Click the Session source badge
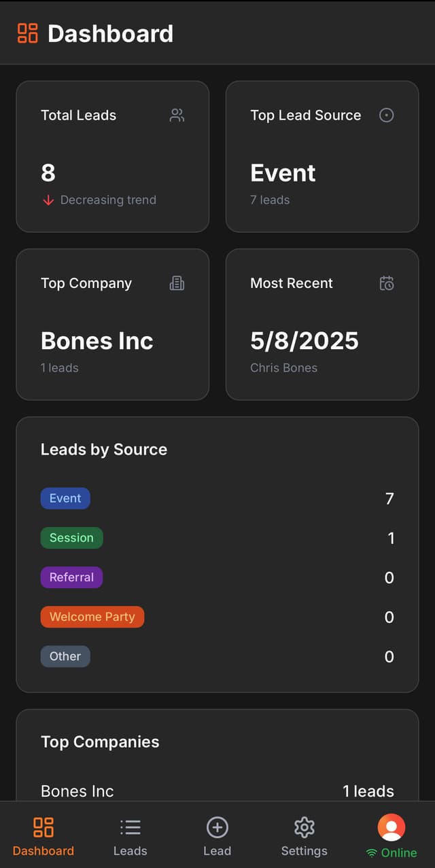Screen dimensions: 435x868 coord(71,537)
